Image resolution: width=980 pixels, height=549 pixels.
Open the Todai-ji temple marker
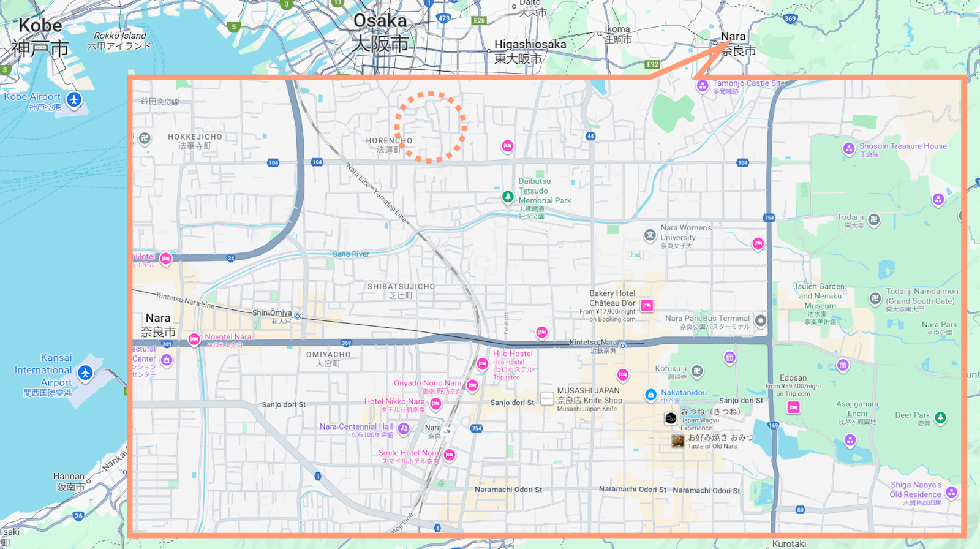pyautogui.click(x=874, y=219)
